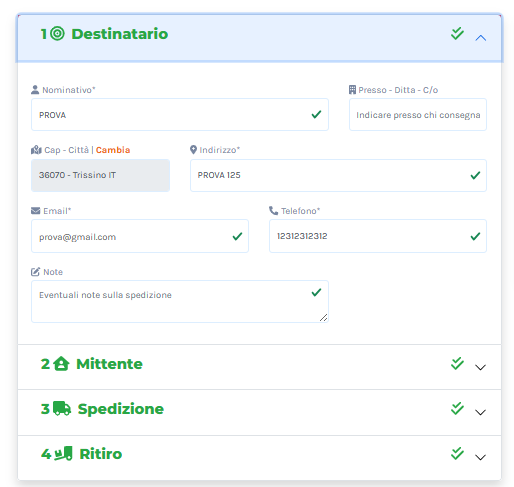This screenshot has height=487, width=514.
Task: Click the building icon beside Presso - Ditta
Action: click(x=352, y=90)
